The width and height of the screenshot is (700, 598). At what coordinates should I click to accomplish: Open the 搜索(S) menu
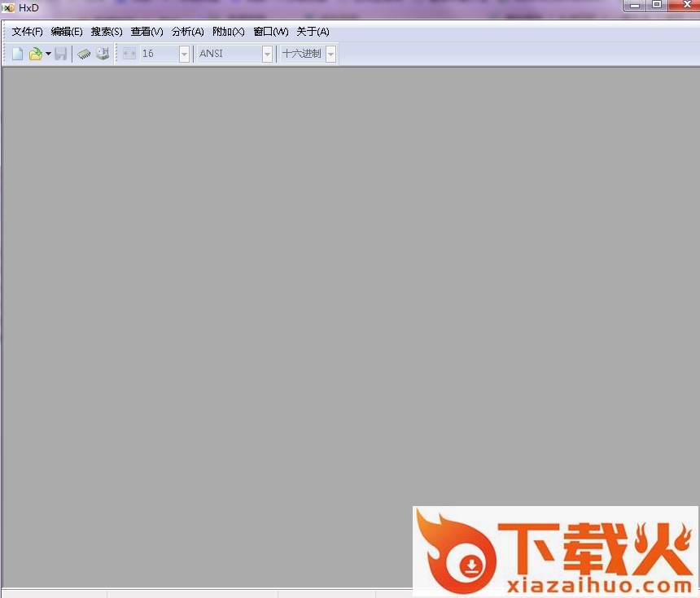coord(107,32)
